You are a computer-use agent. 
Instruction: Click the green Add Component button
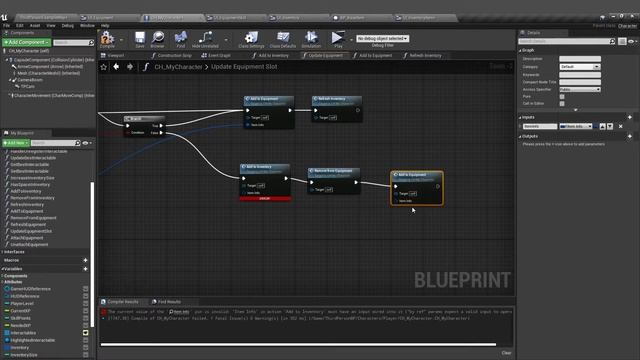tap(27, 42)
